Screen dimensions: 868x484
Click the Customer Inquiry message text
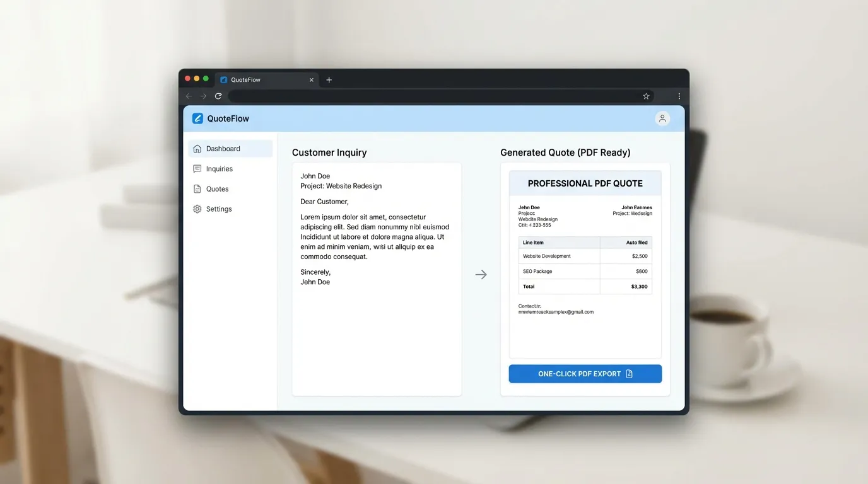click(x=375, y=237)
